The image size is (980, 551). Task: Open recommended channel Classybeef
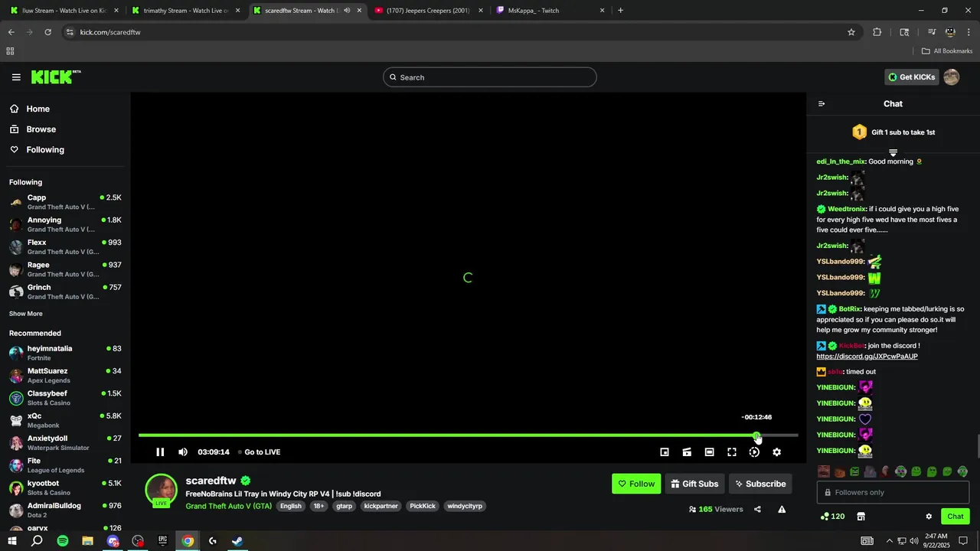(65, 398)
